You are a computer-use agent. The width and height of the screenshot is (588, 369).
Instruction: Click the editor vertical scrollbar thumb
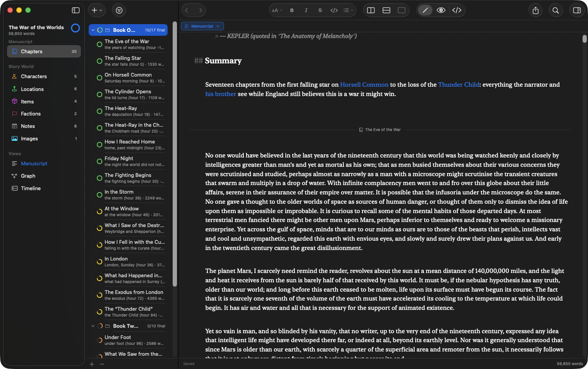point(584,39)
